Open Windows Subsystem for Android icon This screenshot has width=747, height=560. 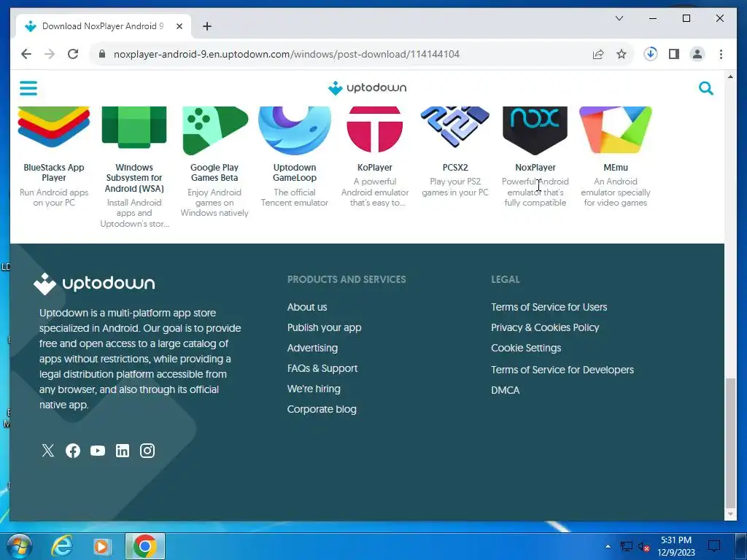coord(134,127)
